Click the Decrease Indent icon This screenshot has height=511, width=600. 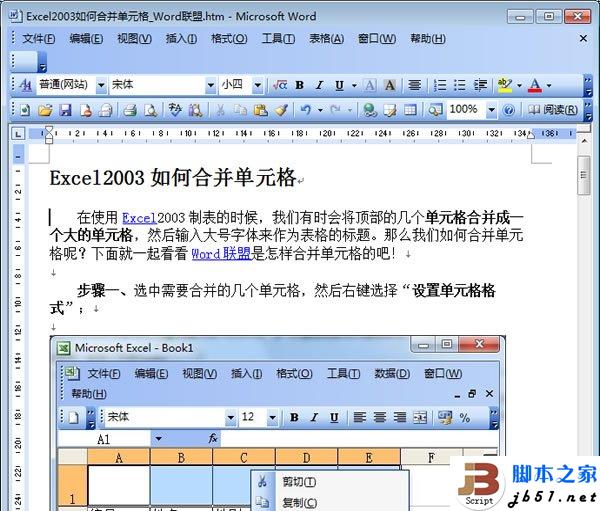[x=481, y=85]
